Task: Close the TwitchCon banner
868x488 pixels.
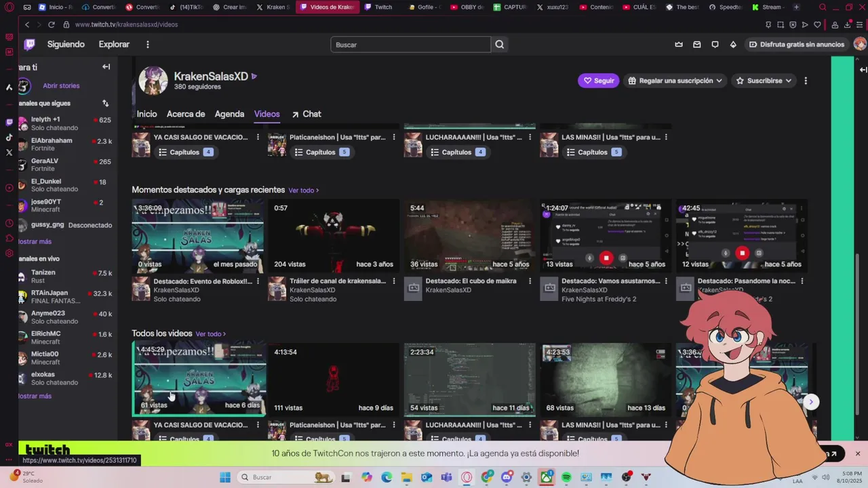Action: coord(857,453)
